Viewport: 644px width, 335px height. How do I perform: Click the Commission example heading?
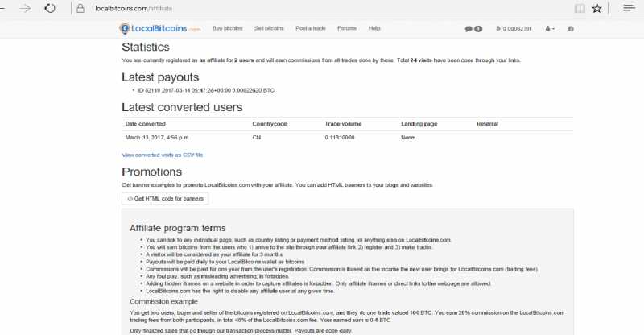pos(164,302)
